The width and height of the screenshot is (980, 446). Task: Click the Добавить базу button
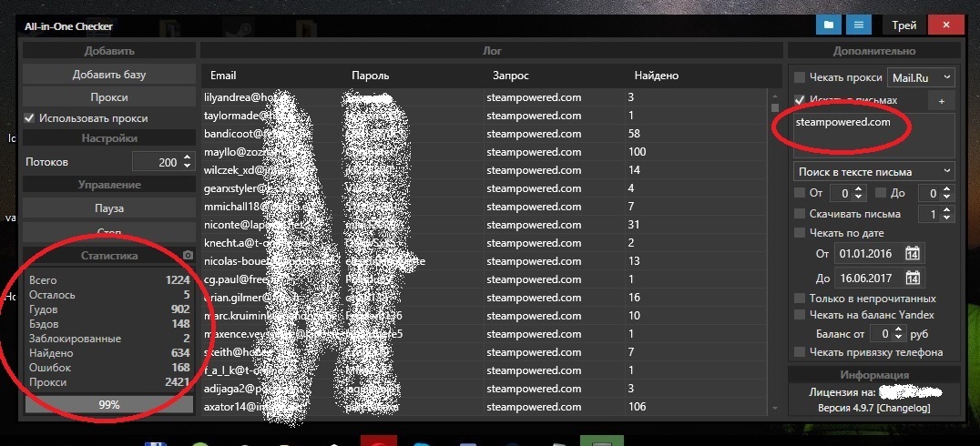tap(109, 75)
